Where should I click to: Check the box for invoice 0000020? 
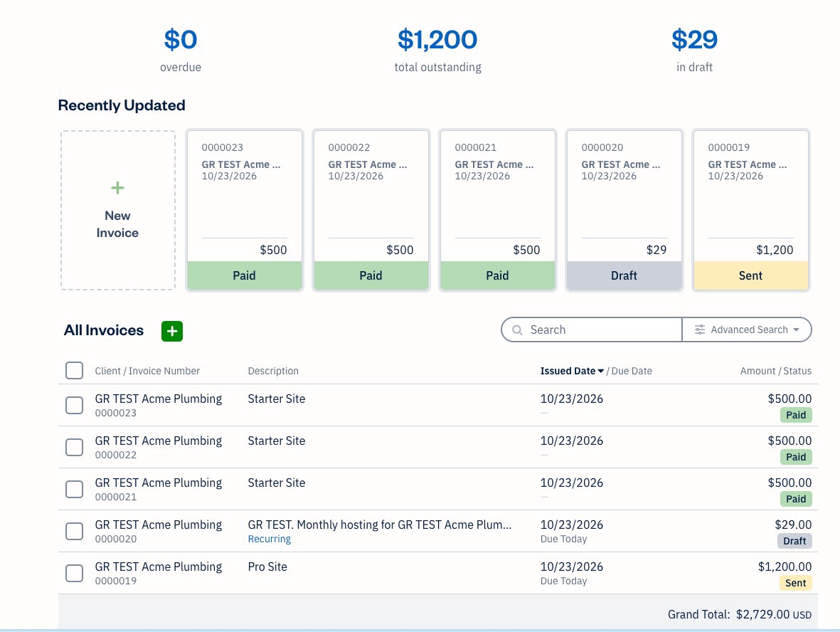pyautogui.click(x=75, y=531)
